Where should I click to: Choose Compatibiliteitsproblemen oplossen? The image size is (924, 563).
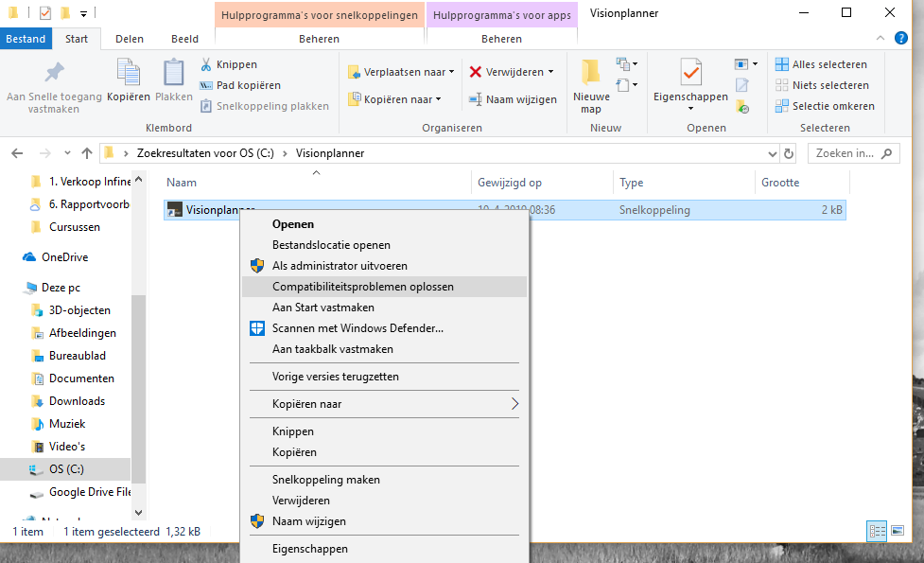[384, 287]
